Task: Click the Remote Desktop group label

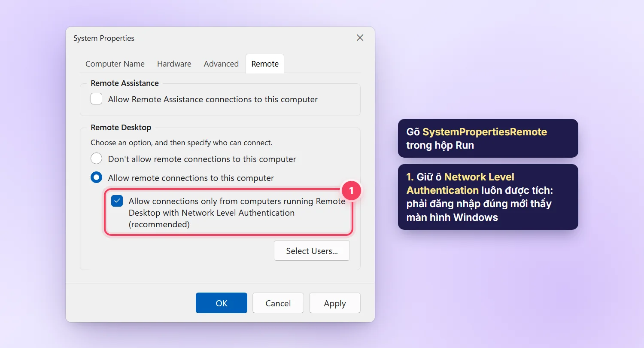Action: coord(121,127)
